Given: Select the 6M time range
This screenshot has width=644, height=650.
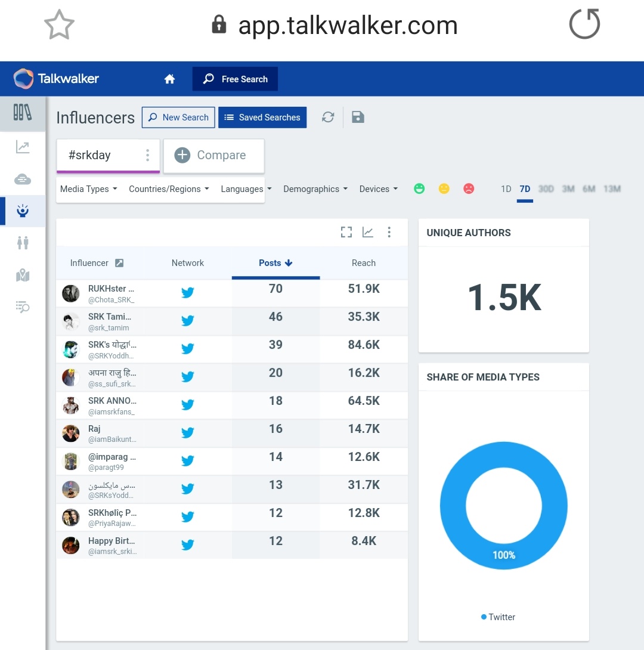Looking at the screenshot, I should point(589,189).
